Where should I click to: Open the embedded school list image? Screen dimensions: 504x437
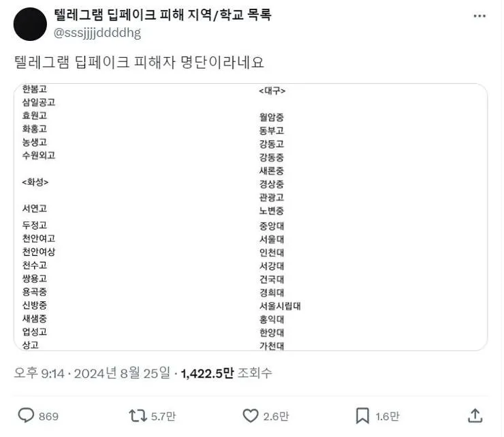[x=251, y=217]
